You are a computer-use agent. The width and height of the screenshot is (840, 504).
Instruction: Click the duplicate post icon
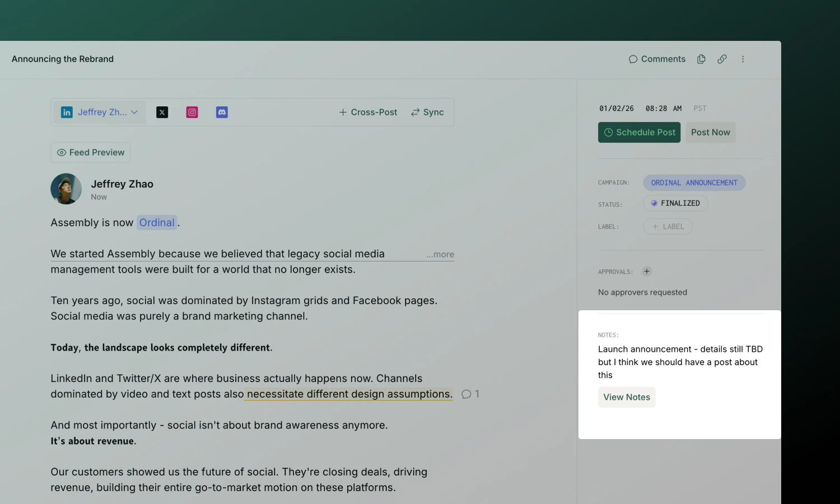[x=701, y=59]
